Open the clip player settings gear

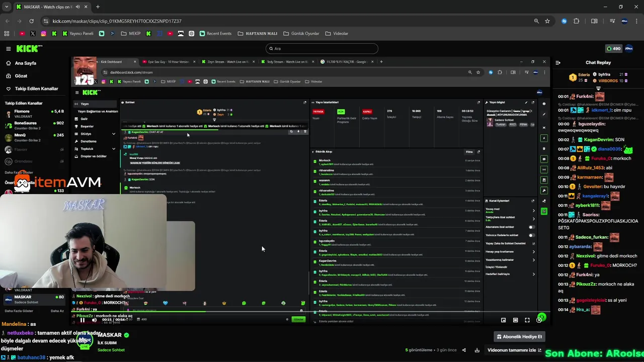click(539, 320)
